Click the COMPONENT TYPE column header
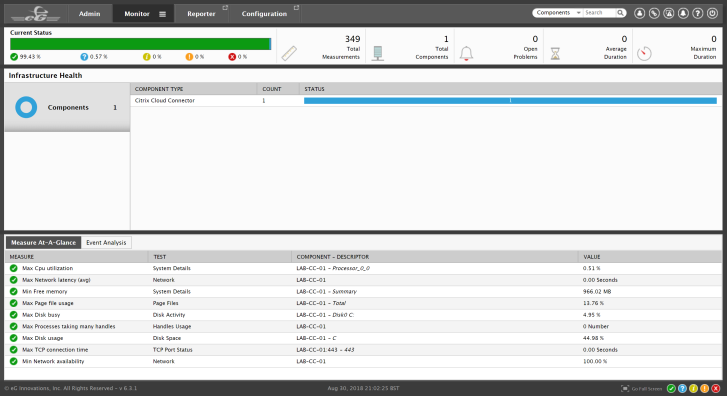The width and height of the screenshot is (727, 396). tap(159, 89)
